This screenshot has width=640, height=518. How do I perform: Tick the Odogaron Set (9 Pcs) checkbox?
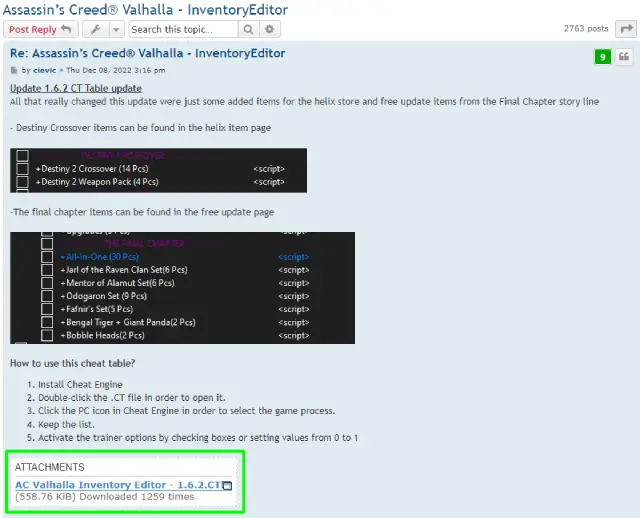(47, 296)
